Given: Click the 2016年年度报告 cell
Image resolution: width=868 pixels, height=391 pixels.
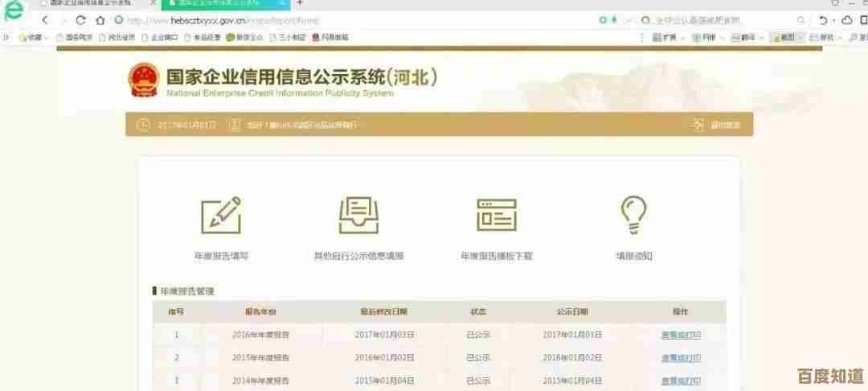Looking at the screenshot, I should (x=260, y=335).
